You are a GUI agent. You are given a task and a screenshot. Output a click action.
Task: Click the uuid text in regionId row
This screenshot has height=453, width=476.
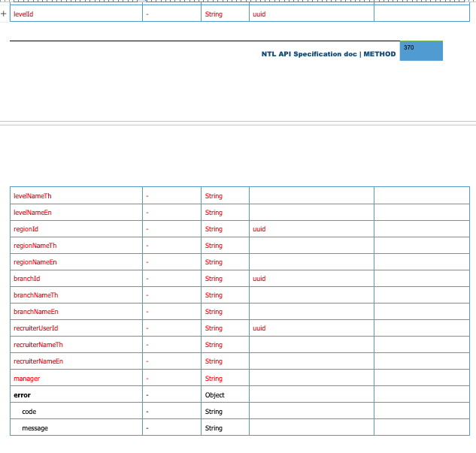click(259, 229)
